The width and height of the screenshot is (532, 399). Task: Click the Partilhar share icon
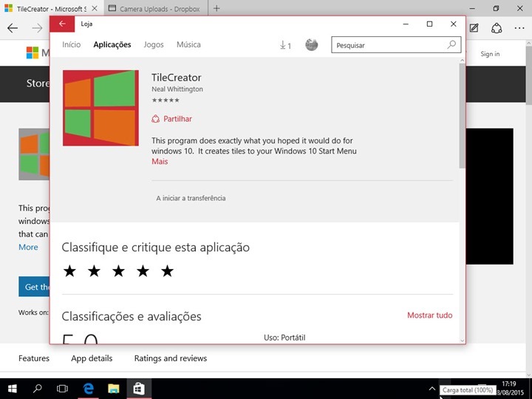pos(155,119)
